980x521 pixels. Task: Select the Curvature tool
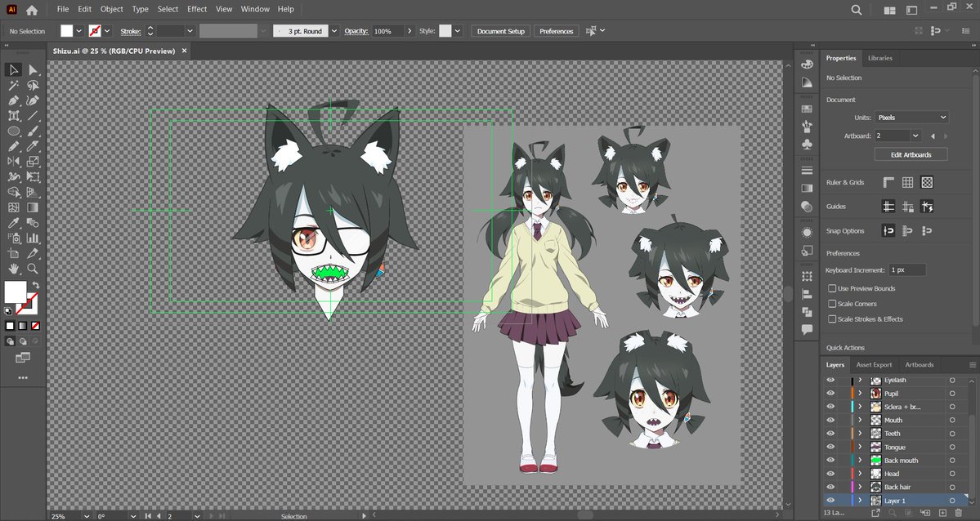click(33, 100)
